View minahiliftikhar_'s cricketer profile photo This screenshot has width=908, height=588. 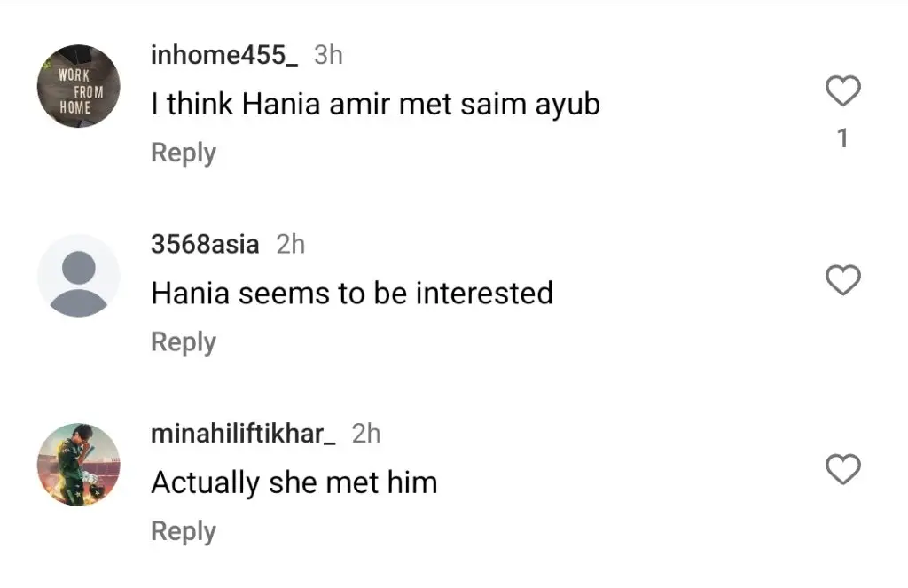pos(78,465)
